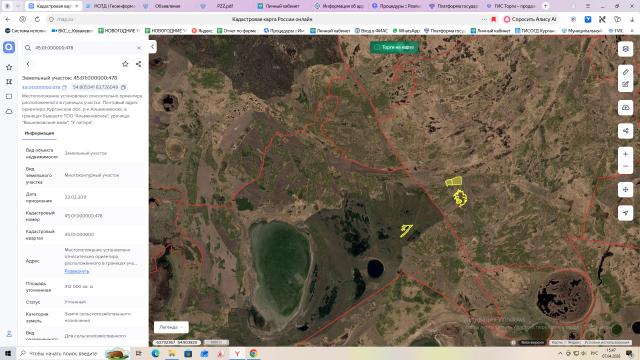
Task: Click the red bookmark icon in address bar
Action: tap(493, 19)
